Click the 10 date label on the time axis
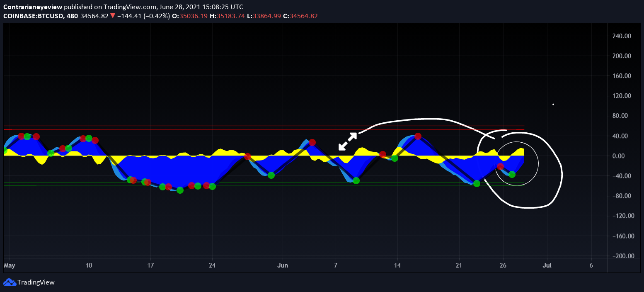The image size is (644, 292). [x=89, y=265]
